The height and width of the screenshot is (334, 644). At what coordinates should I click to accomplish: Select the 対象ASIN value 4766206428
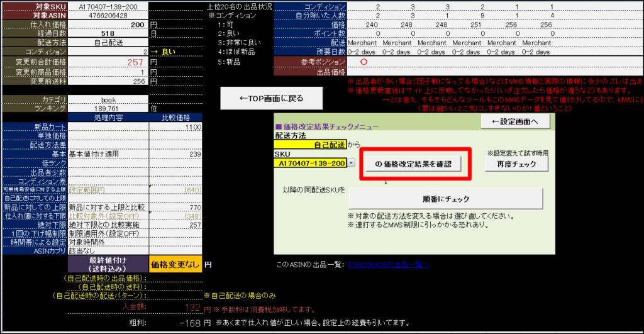pyautogui.click(x=108, y=14)
